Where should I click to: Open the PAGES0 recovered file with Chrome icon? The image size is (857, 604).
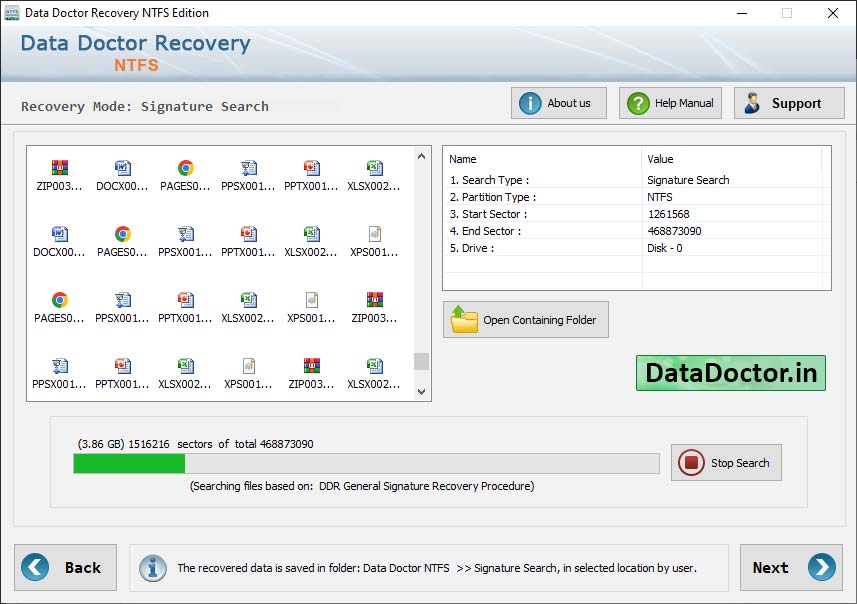coord(186,168)
